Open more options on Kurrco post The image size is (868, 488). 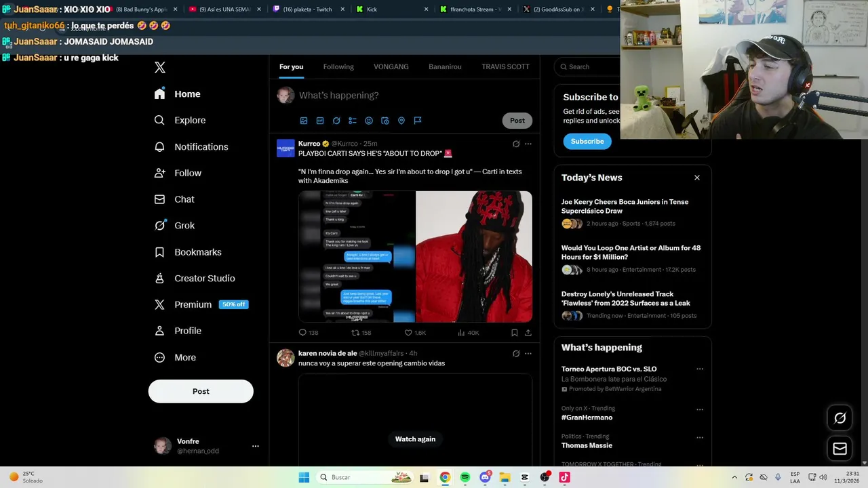tap(528, 144)
